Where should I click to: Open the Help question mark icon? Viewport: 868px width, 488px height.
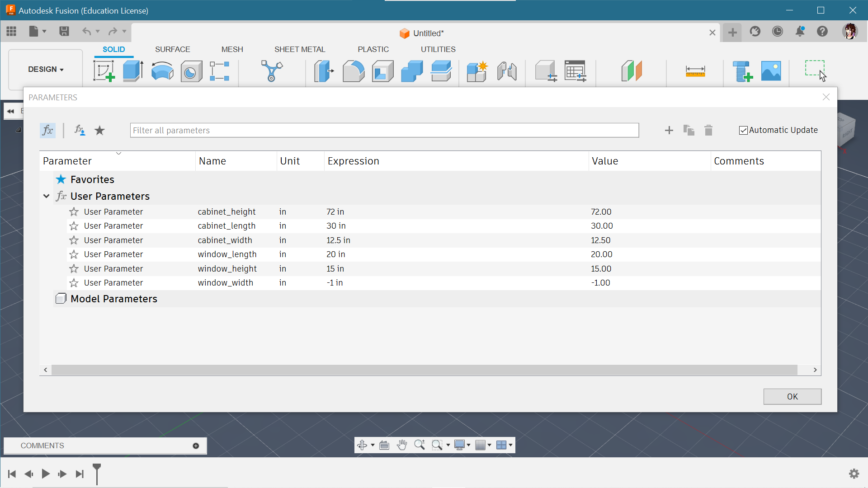pyautogui.click(x=822, y=31)
